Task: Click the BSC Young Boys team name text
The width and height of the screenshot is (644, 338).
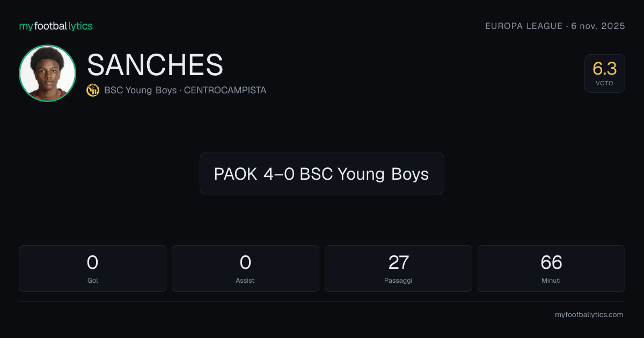Action: click(x=140, y=90)
